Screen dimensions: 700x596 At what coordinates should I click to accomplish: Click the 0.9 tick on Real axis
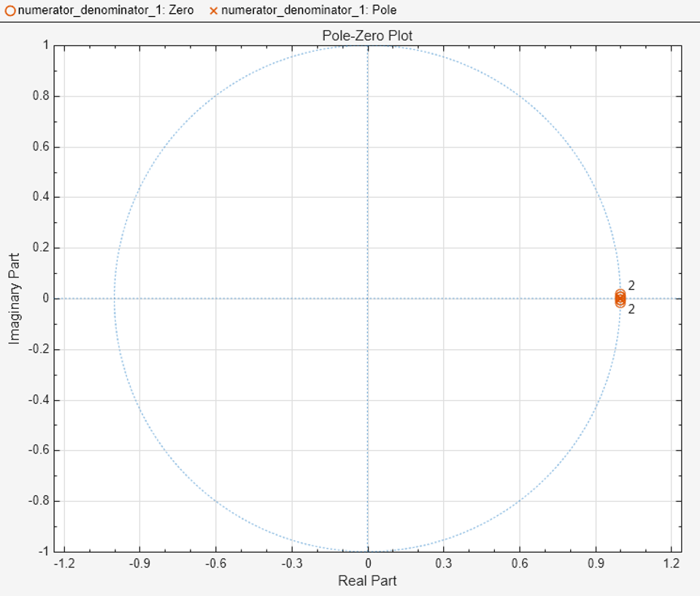pos(596,563)
